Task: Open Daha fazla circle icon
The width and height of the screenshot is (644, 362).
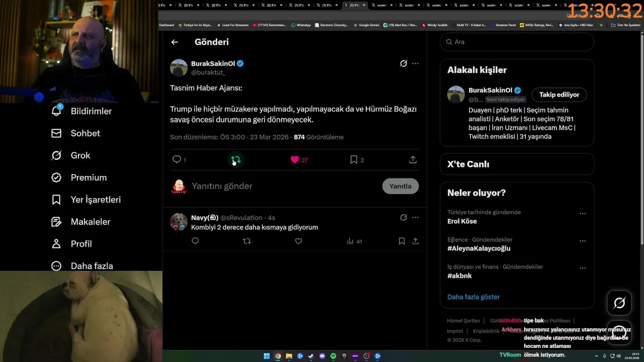Action: point(56,266)
